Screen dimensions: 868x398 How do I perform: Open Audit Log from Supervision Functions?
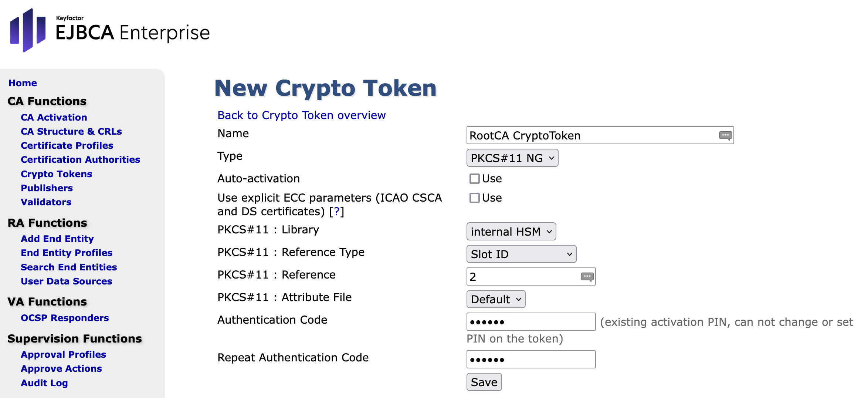click(x=44, y=383)
